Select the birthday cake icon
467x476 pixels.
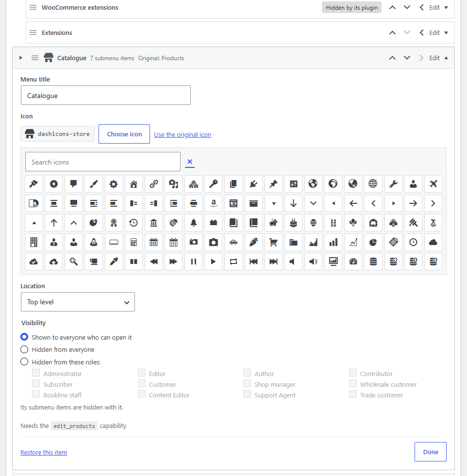click(x=293, y=223)
